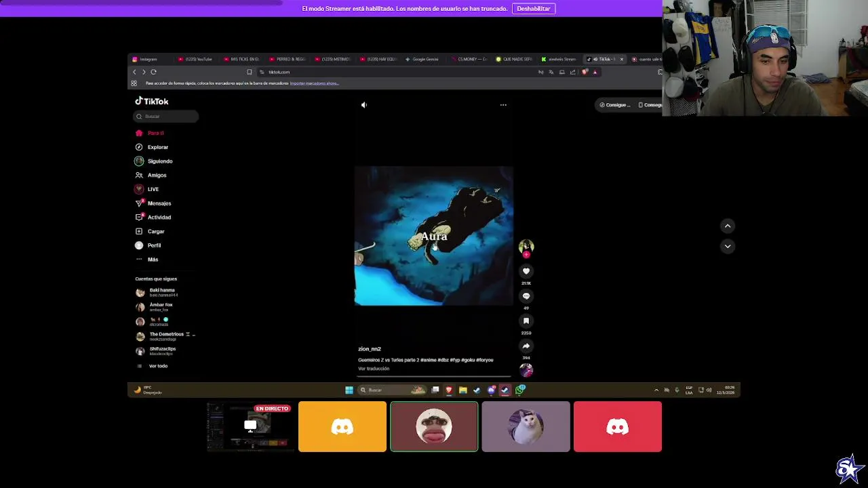Open followed account Ámbar Fox
This screenshot has height=488, width=868.
pyautogui.click(x=155, y=307)
